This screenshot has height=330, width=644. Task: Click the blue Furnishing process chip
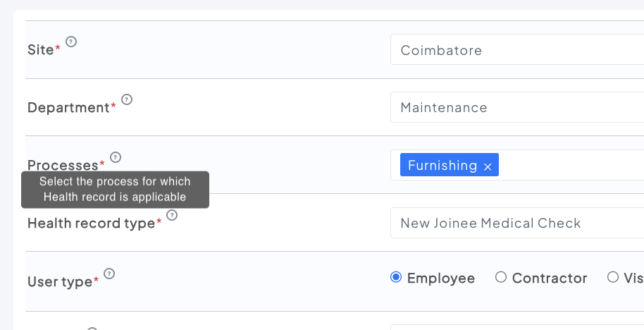tap(442, 166)
